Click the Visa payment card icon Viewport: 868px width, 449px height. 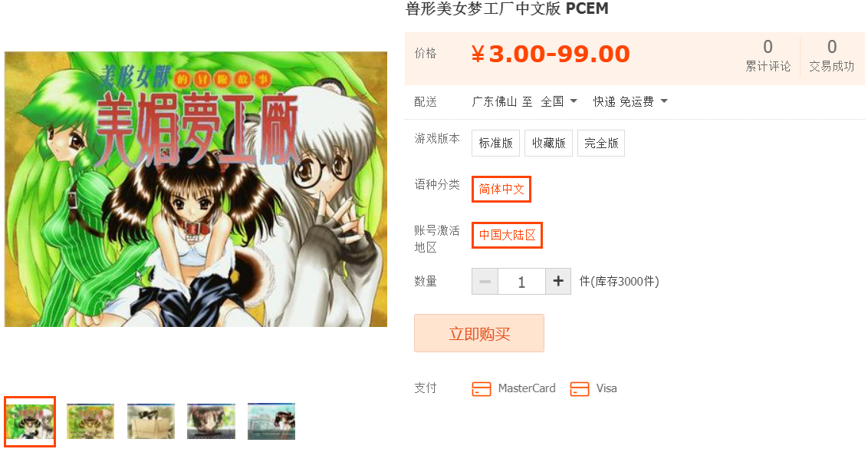579,388
